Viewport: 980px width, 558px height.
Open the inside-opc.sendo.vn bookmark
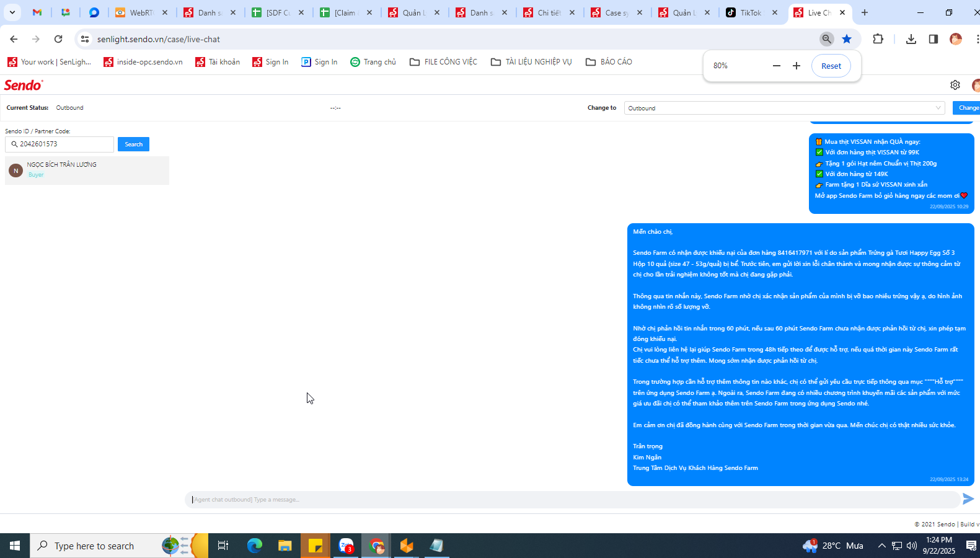tap(143, 62)
